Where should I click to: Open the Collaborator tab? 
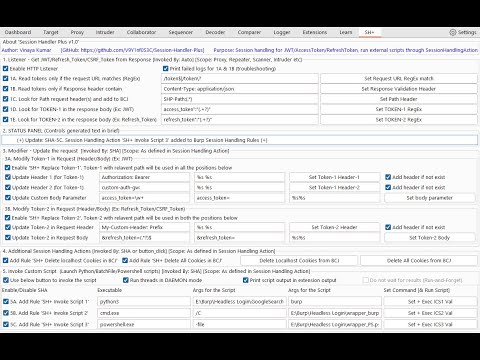(141, 32)
